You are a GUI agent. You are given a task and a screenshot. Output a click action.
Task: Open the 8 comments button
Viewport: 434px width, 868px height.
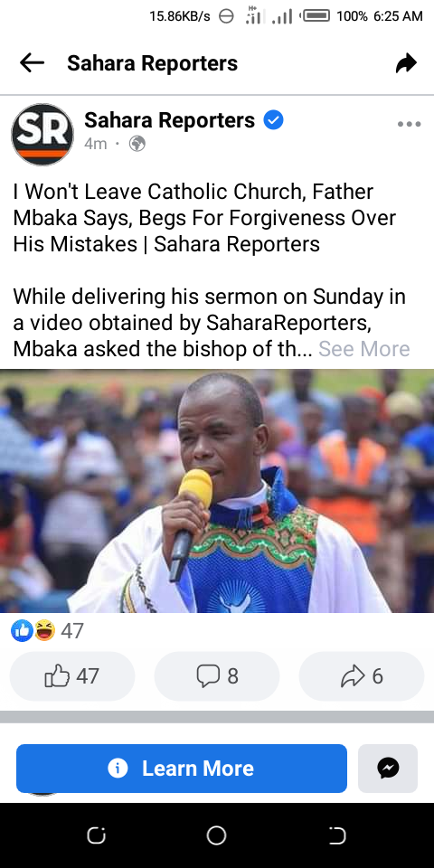(x=217, y=676)
